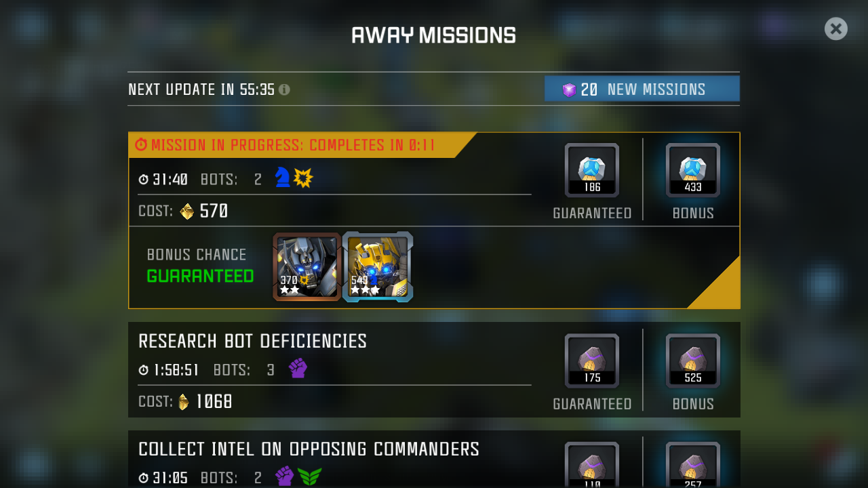Viewport: 868px width, 488px height.
Task: Select the three-star Bumblebee 549 portrait
Action: click(x=378, y=267)
